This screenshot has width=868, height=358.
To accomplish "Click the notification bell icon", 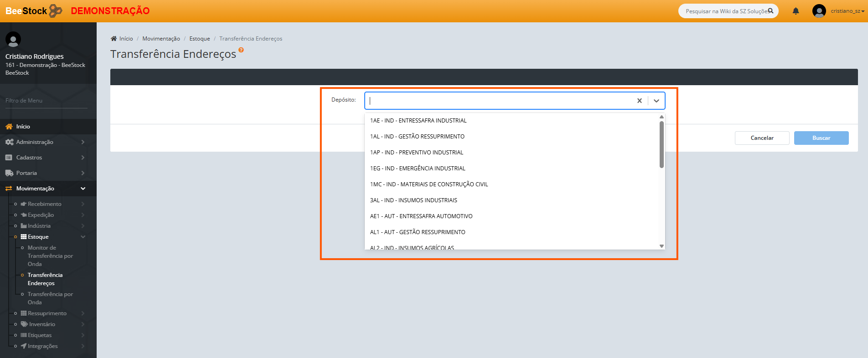I will [796, 11].
